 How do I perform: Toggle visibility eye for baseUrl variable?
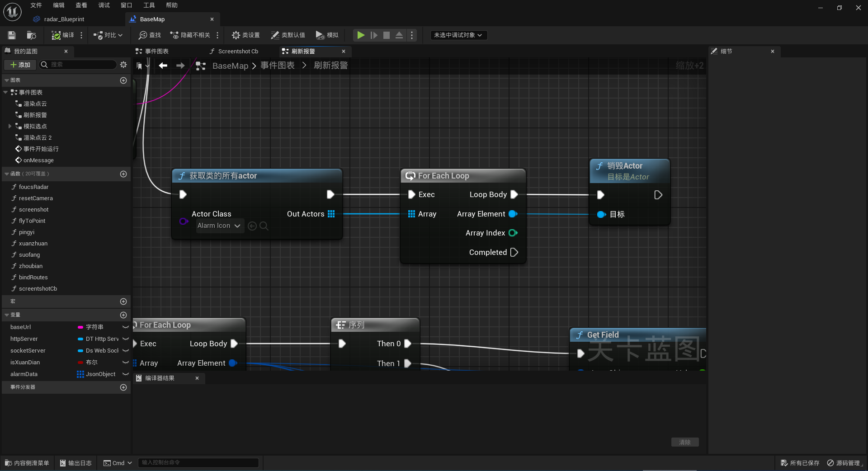point(126,327)
